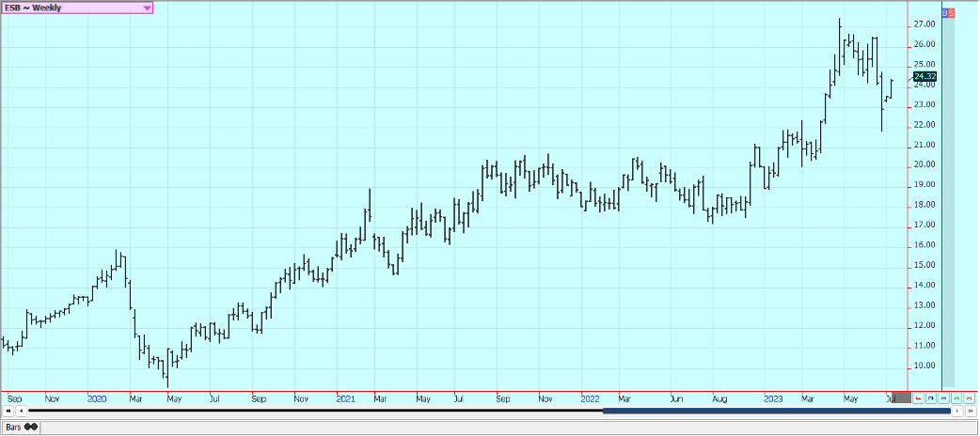Click the 25.00 price axis label
The width and height of the screenshot is (980, 436).
point(925,64)
